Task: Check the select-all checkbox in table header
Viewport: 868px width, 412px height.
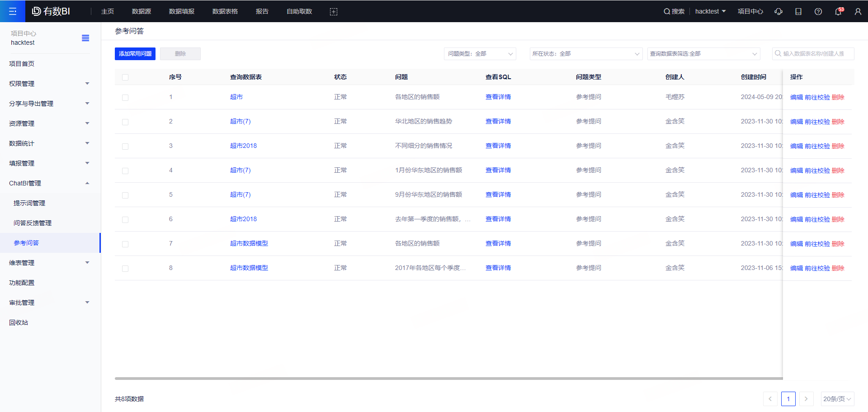Action: coord(125,77)
